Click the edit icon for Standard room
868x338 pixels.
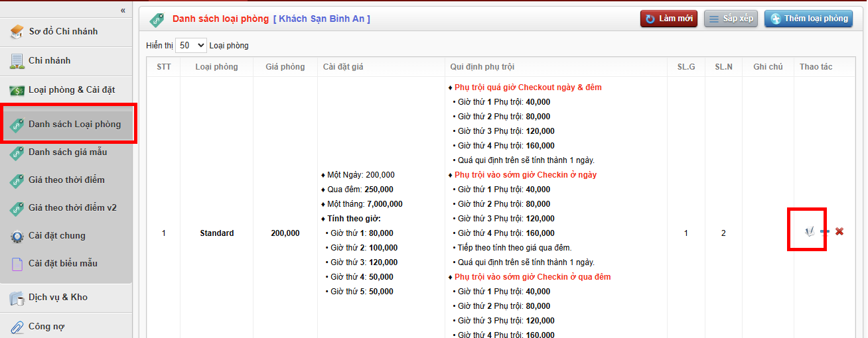point(809,231)
